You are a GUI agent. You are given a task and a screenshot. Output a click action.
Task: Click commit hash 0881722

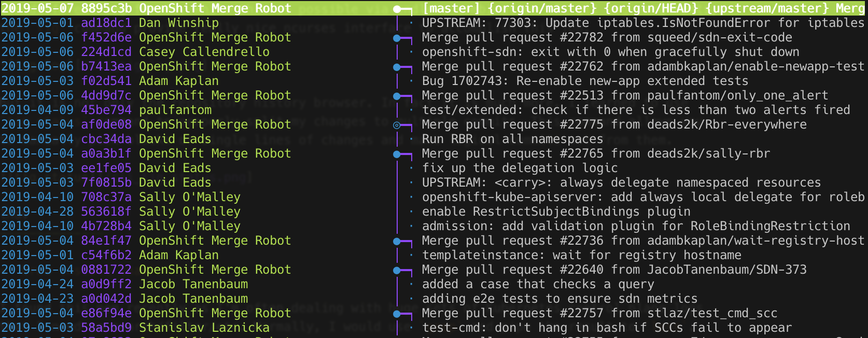pos(106,270)
